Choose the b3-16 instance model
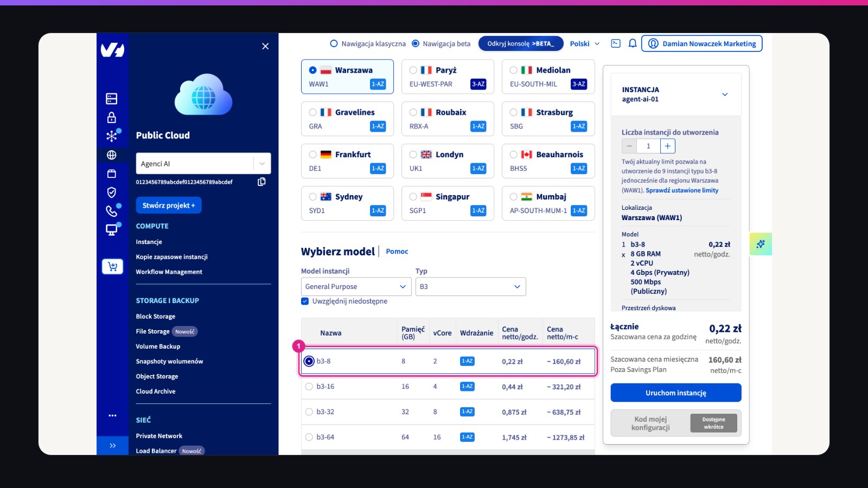Viewport: 868px width, 488px height. point(309,387)
